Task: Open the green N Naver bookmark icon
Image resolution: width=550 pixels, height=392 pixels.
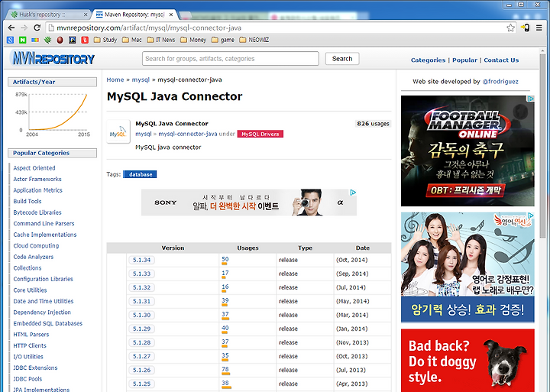Action: 22,40
